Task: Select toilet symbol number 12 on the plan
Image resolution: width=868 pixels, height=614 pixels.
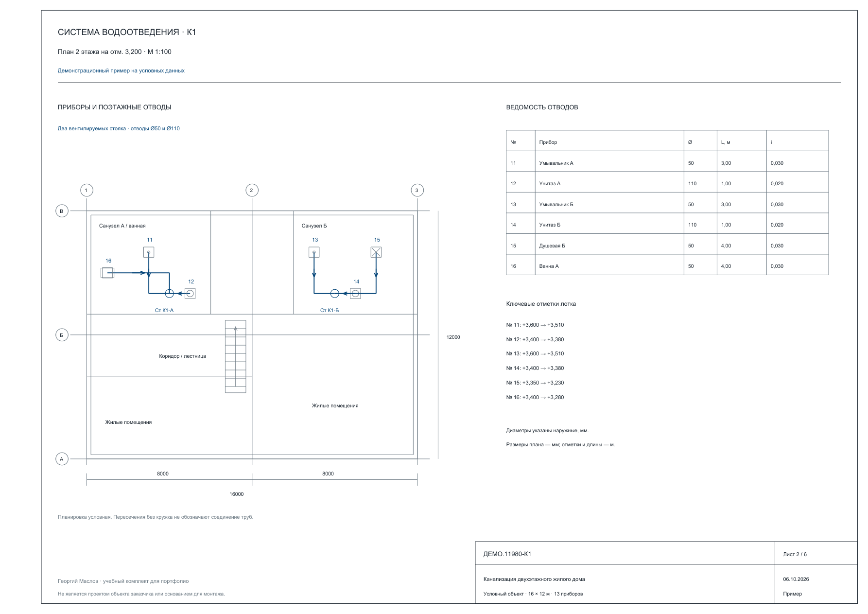Action: 190,294
